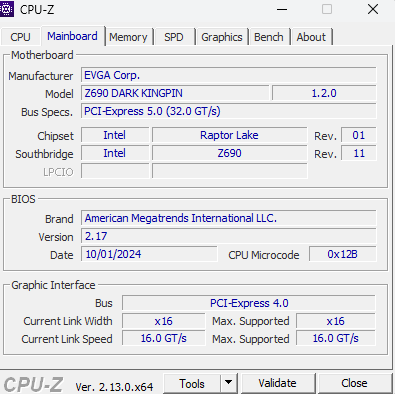Image resolution: width=395 pixels, height=394 pixels.
Task: Click Max. Supported link speed 16.0 GT/s
Action: 336,338
